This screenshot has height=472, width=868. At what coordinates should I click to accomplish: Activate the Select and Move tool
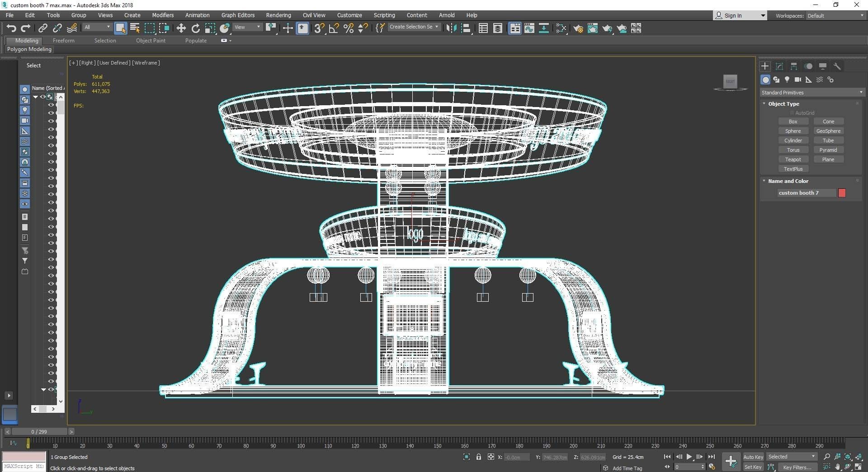click(181, 28)
